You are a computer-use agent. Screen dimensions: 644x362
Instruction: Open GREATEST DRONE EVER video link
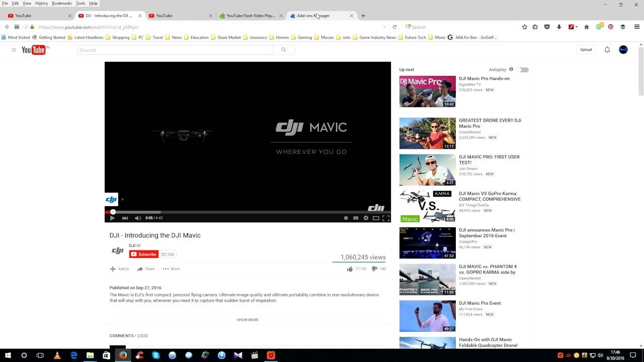[490, 123]
